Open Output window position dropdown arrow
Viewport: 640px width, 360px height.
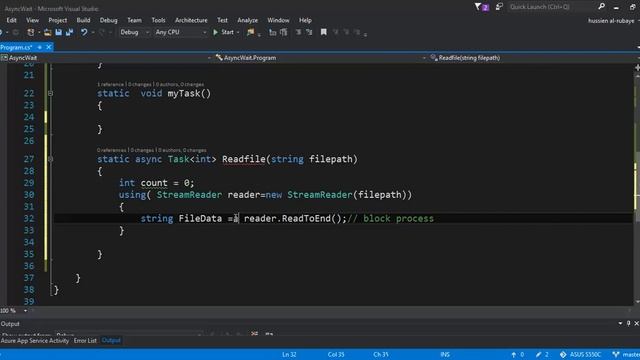coord(620,323)
